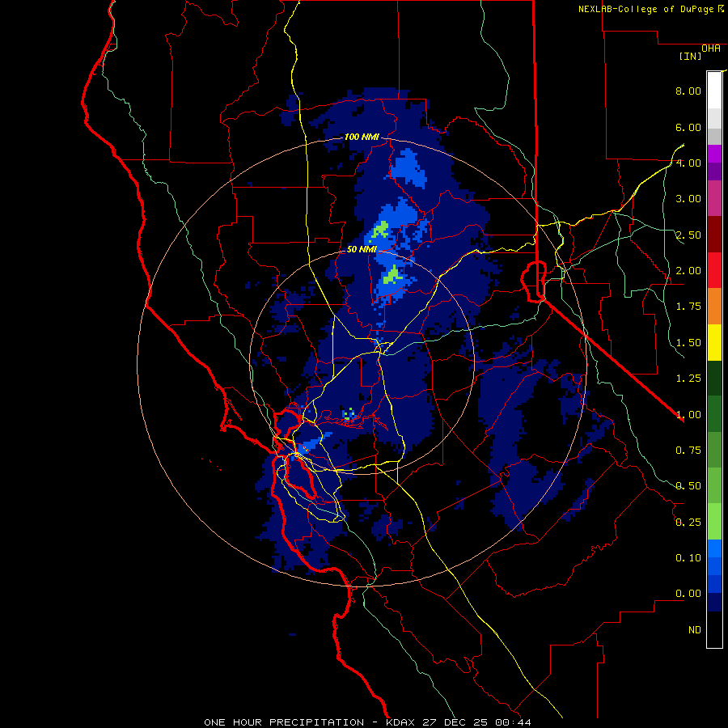
Task: Pick the magenta swatch beside 4.00
Action: 714,154
